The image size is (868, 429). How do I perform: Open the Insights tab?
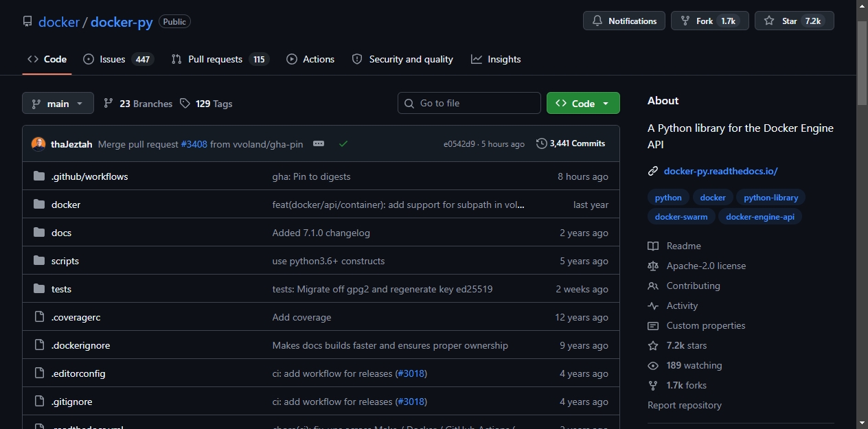click(496, 59)
